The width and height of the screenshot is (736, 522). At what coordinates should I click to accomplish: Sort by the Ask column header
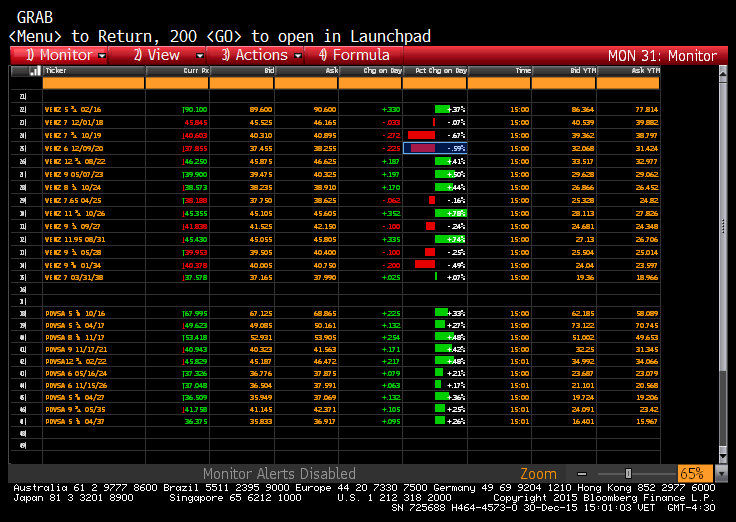pyautogui.click(x=306, y=71)
